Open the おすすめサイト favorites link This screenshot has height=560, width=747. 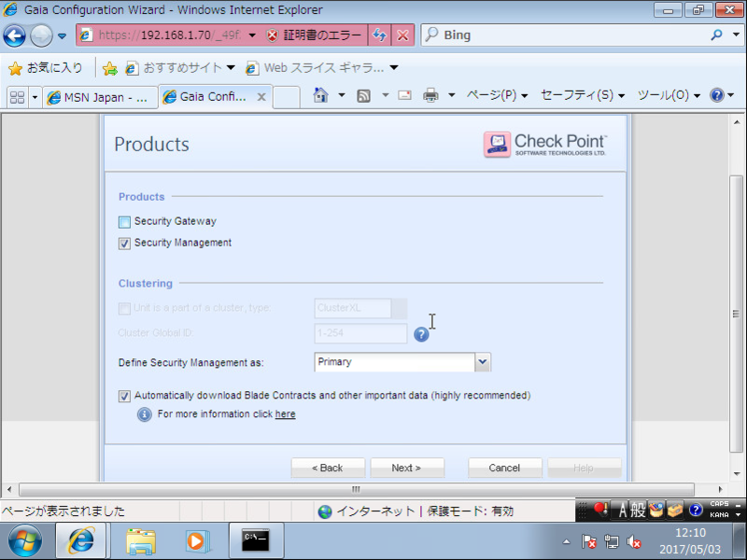click(181, 68)
